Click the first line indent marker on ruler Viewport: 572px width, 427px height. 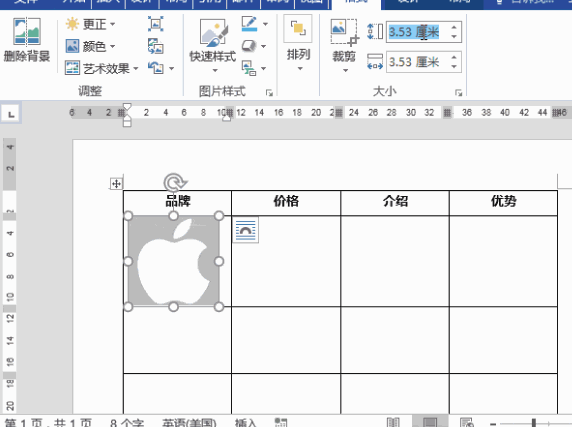pyautogui.click(x=127, y=106)
